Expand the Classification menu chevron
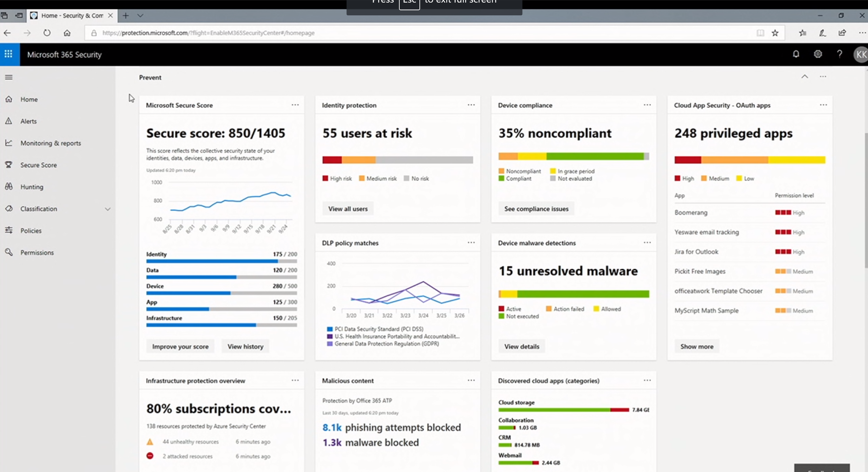 tap(107, 209)
